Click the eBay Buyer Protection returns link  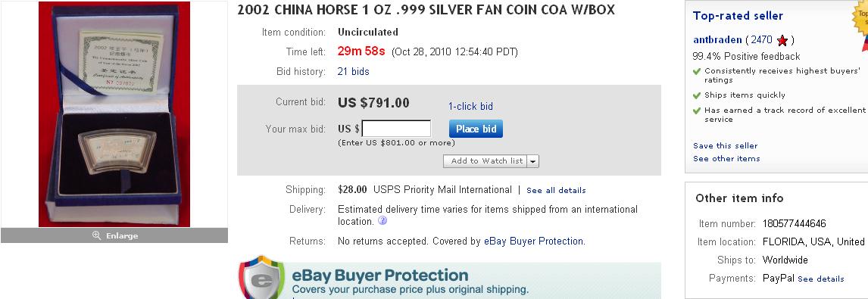534,241
